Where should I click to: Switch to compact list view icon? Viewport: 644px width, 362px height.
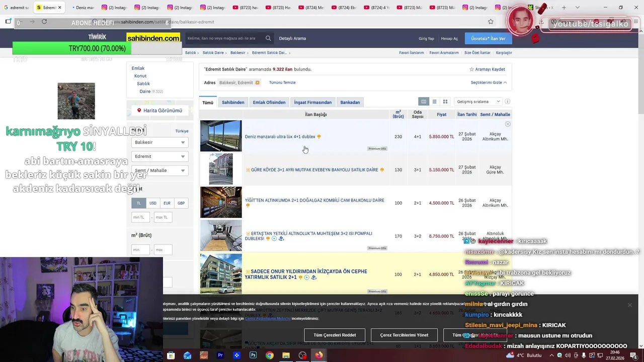(435, 102)
